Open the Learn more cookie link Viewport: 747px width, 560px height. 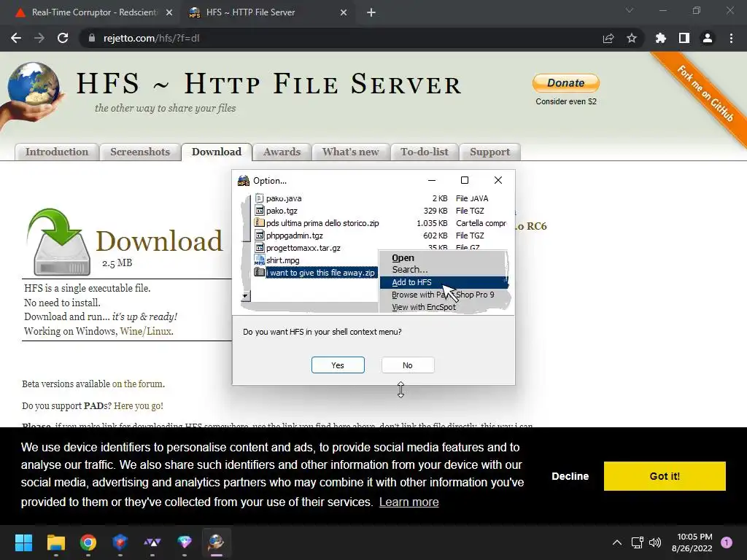pyautogui.click(x=409, y=502)
